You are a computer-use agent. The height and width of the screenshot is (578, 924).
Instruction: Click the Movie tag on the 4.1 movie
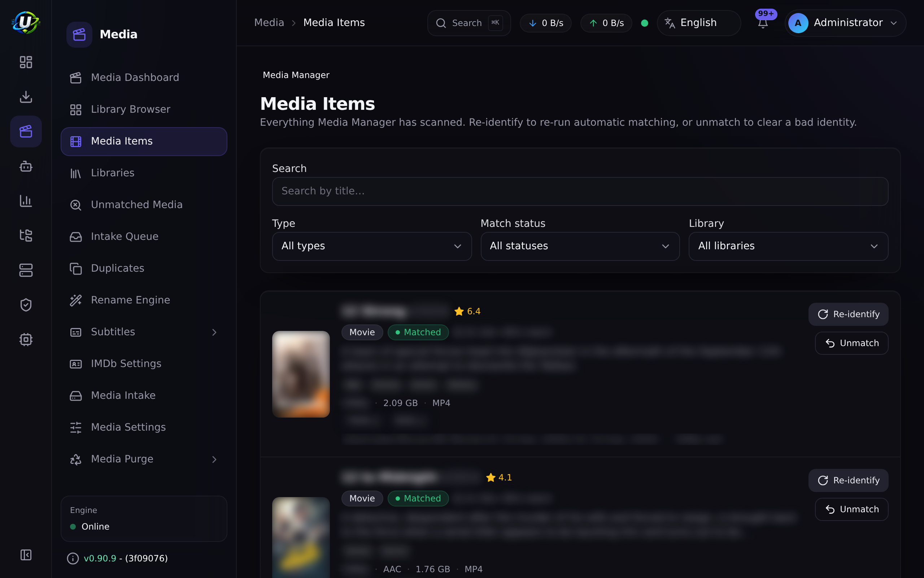coord(362,499)
